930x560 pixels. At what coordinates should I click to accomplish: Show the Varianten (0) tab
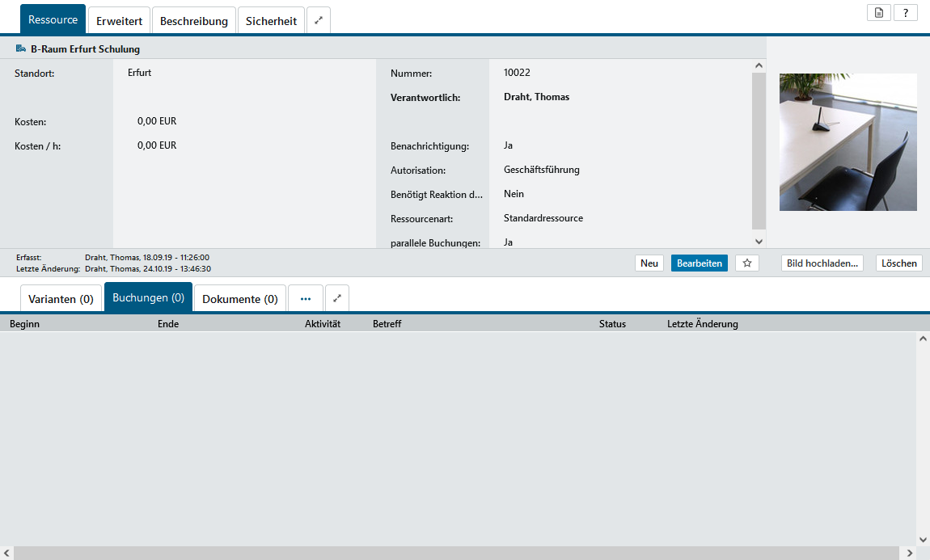pyautogui.click(x=61, y=299)
